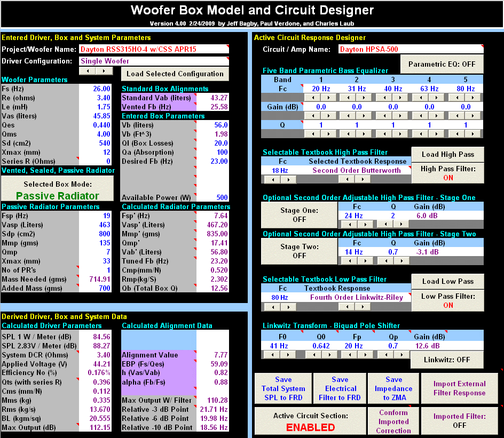The height and width of the screenshot is (438, 504).
Task: Toggle the Stage Two OFF button
Action: (x=299, y=251)
